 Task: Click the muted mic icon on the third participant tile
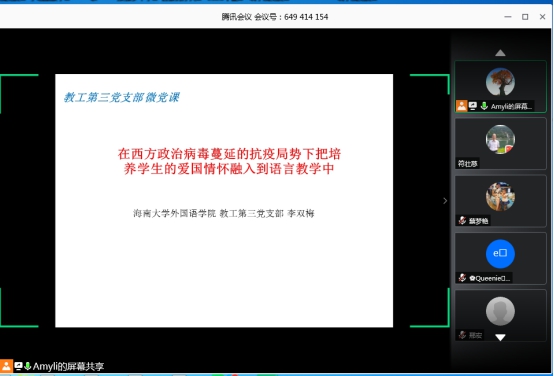[x=462, y=221]
